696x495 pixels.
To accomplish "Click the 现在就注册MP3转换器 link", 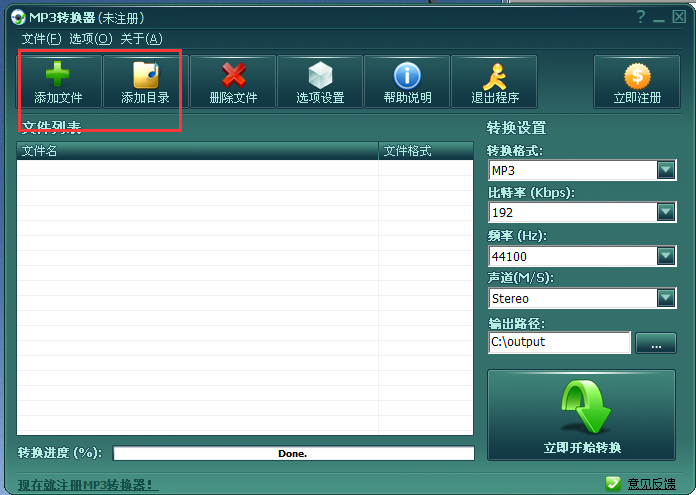I will click(x=87, y=485).
